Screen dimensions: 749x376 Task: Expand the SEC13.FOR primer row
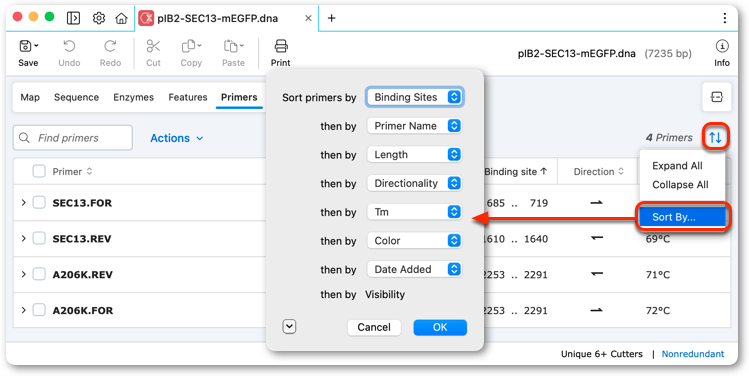click(23, 203)
